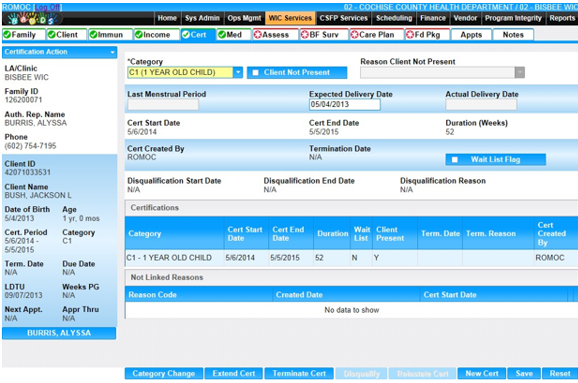Click the red status icon on Assess tab
578x383 pixels.
258,35
